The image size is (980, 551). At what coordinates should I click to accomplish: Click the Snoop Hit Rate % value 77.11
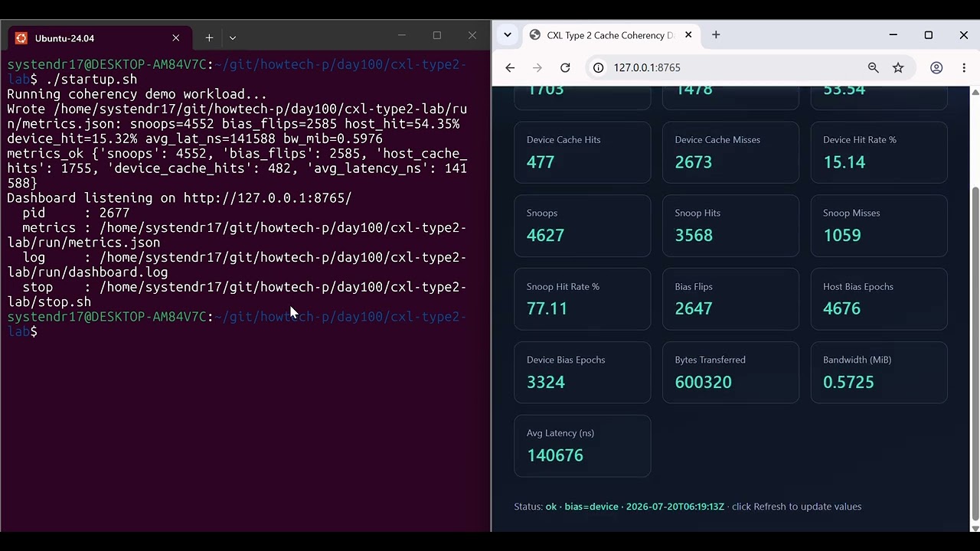click(x=547, y=308)
